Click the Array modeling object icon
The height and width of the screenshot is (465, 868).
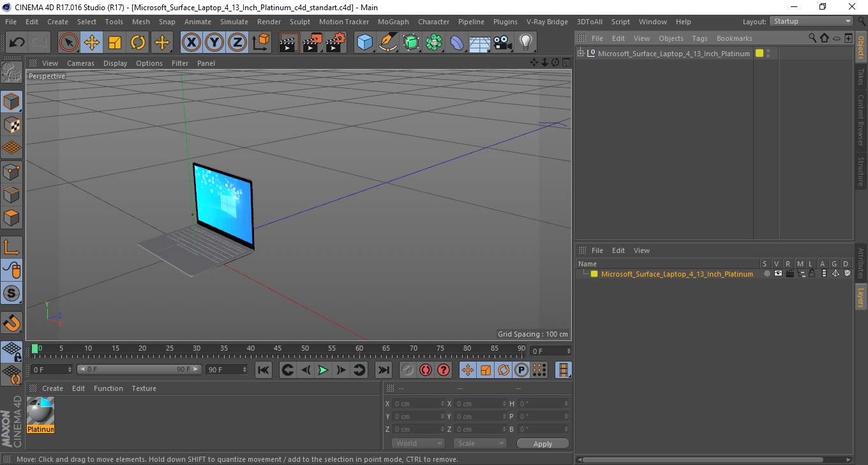click(434, 43)
